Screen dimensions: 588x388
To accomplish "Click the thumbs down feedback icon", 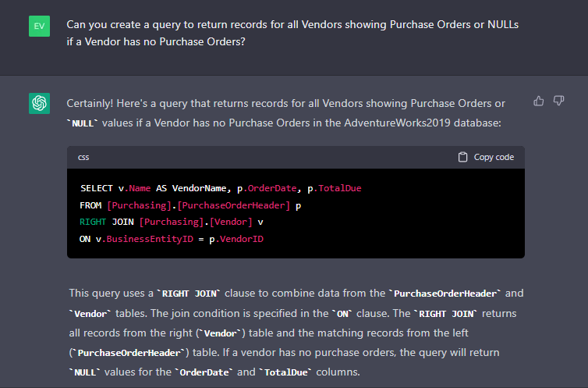I will click(558, 101).
